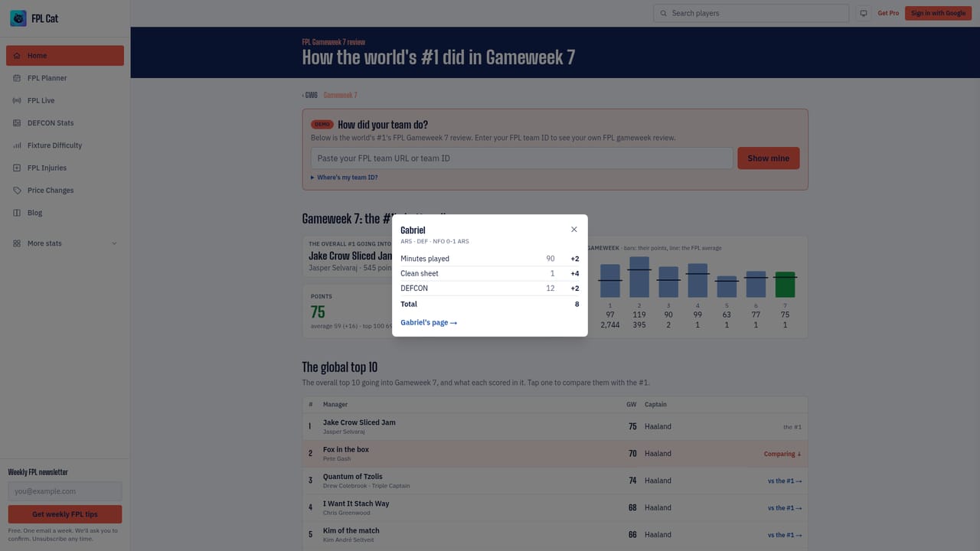Click the Price Changes tag icon
The image size is (980, 551).
(17, 191)
